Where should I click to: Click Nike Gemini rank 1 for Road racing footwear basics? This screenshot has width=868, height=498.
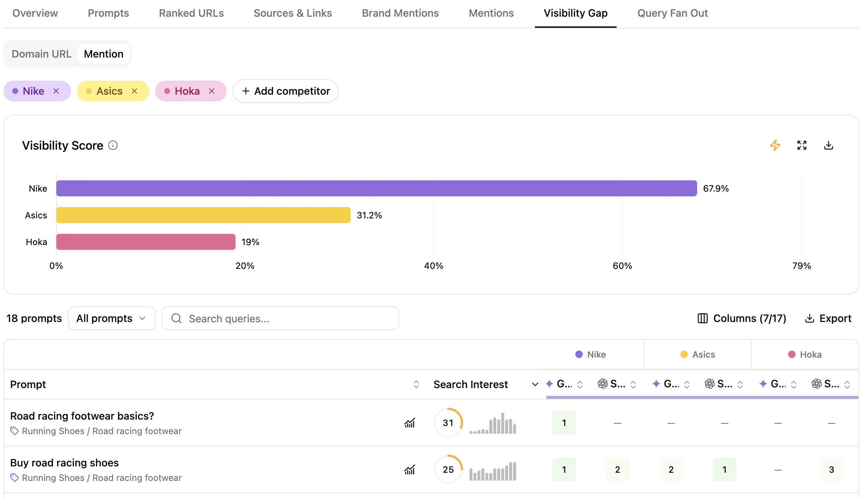pyautogui.click(x=564, y=423)
